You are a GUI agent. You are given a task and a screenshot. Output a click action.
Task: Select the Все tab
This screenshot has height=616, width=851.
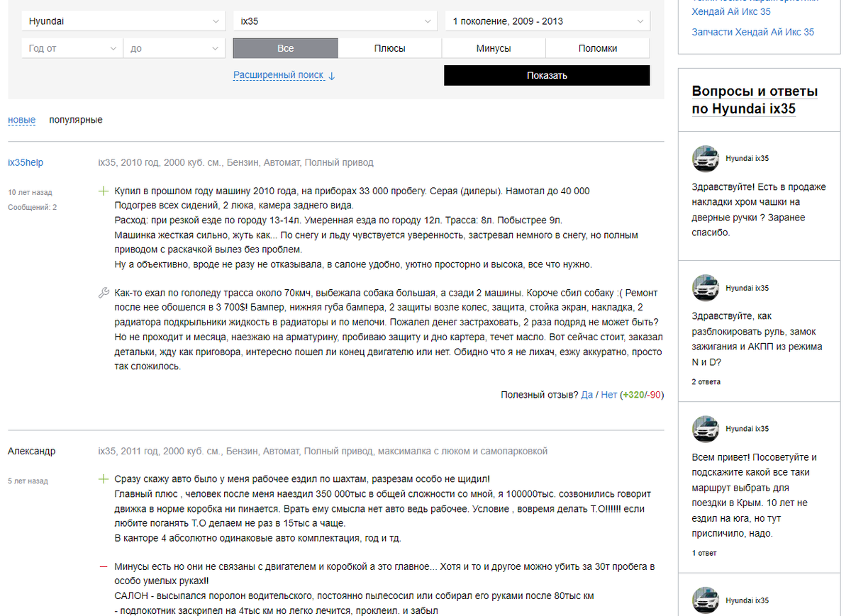285,47
